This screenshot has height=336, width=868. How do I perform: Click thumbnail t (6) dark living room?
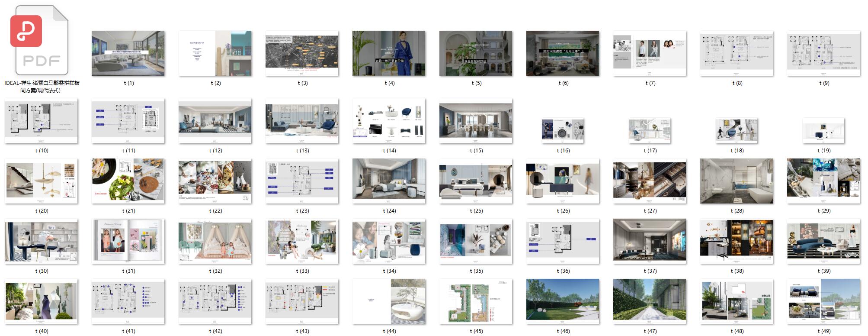(x=563, y=53)
